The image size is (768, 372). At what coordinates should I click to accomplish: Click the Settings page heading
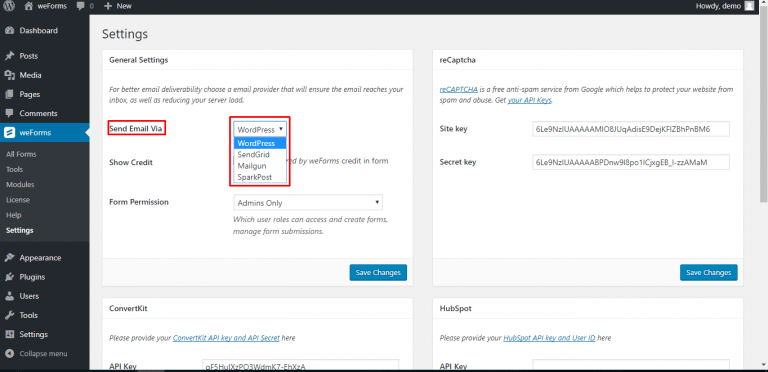pos(125,34)
